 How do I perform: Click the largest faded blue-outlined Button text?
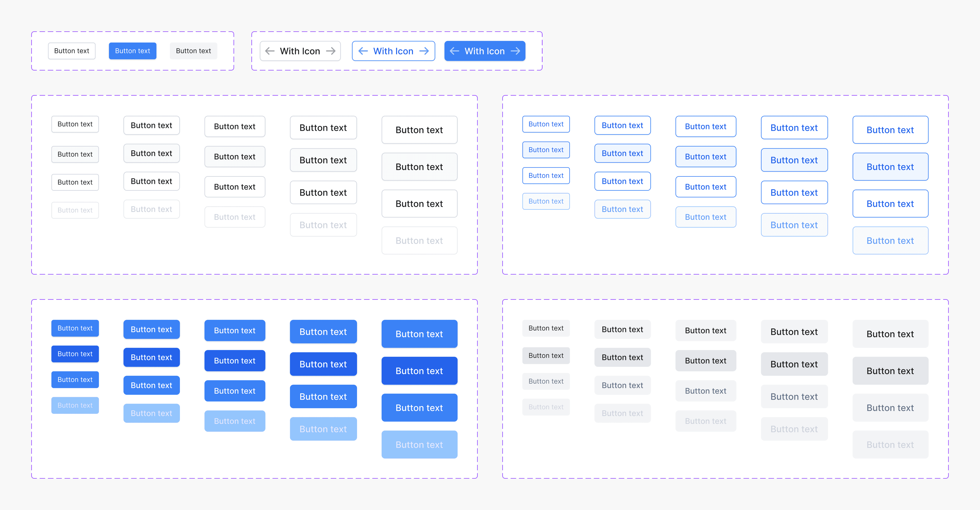[890, 241]
